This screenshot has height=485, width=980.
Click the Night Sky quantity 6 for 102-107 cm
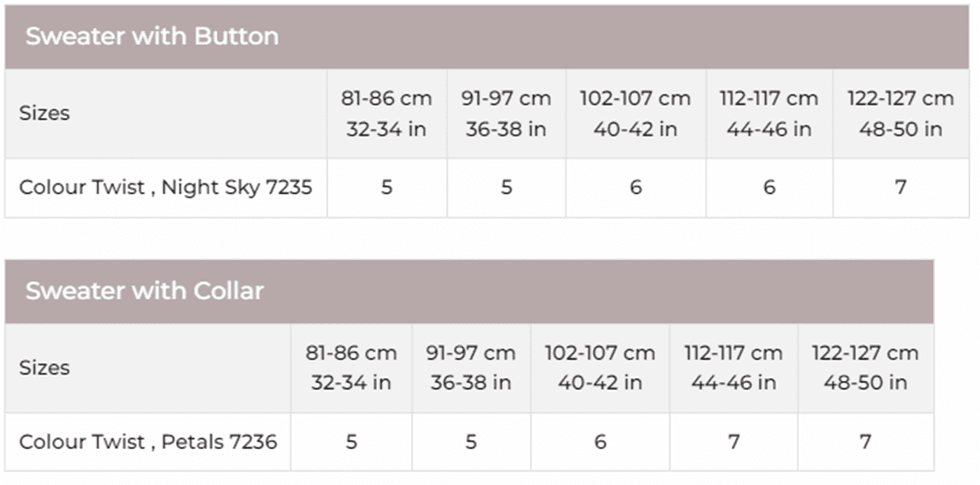pyautogui.click(x=635, y=187)
